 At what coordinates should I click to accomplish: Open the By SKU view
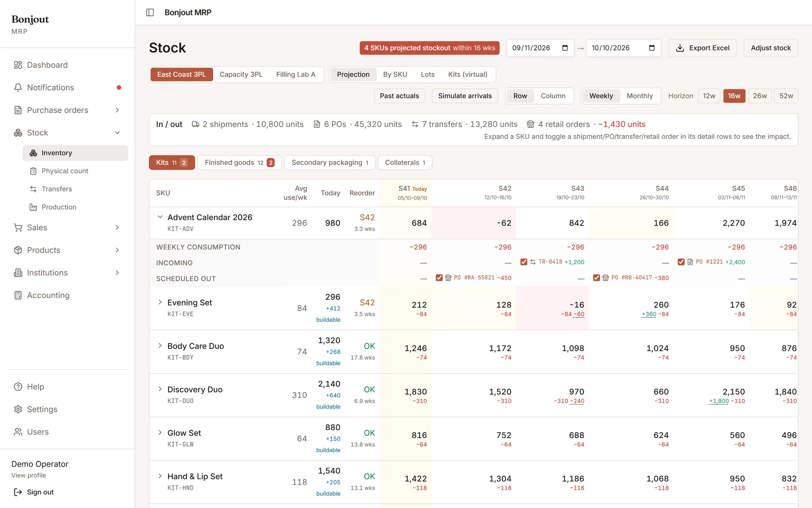tap(395, 75)
